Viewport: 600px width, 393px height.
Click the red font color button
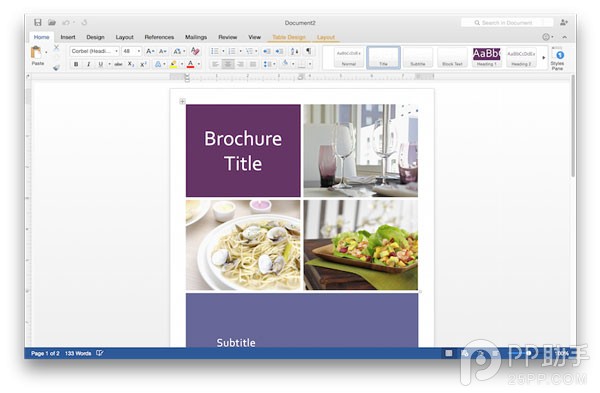(190, 64)
